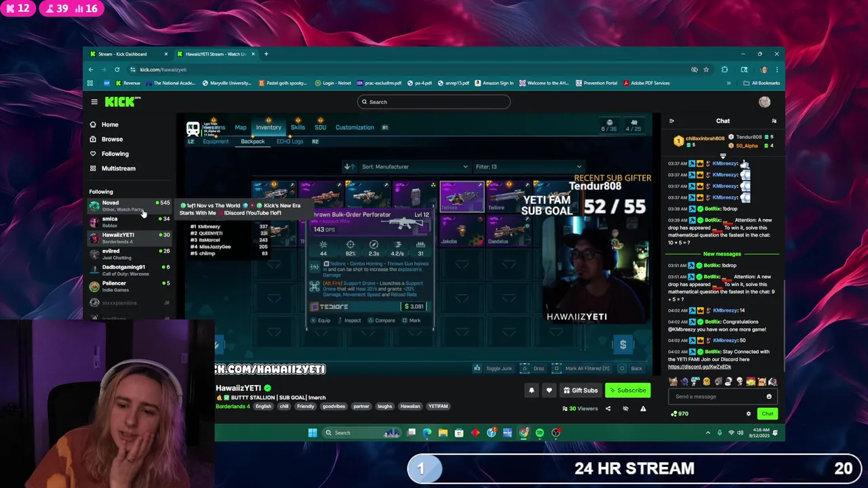Open the Novad followed channel
This screenshot has width=868, height=488.
pyautogui.click(x=130, y=205)
